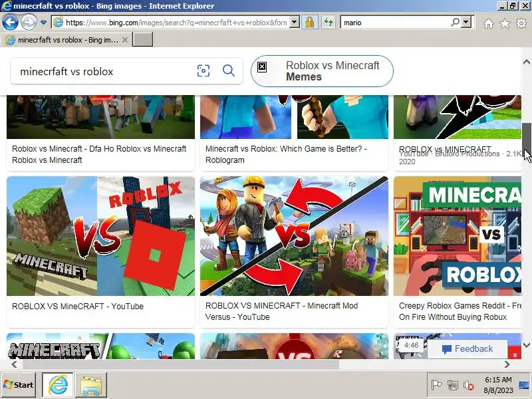Click the network tray icon
Viewport: 532px width, 399px height.
[452, 385]
